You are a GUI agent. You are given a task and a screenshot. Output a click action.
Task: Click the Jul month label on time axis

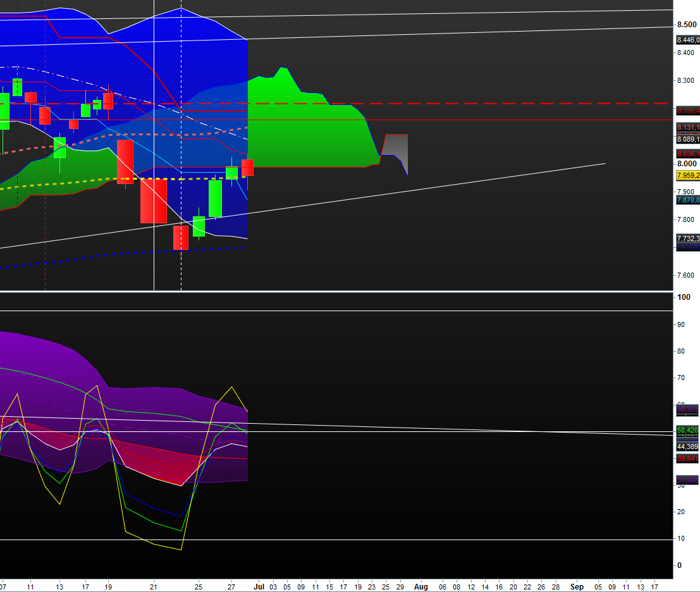pyautogui.click(x=259, y=587)
